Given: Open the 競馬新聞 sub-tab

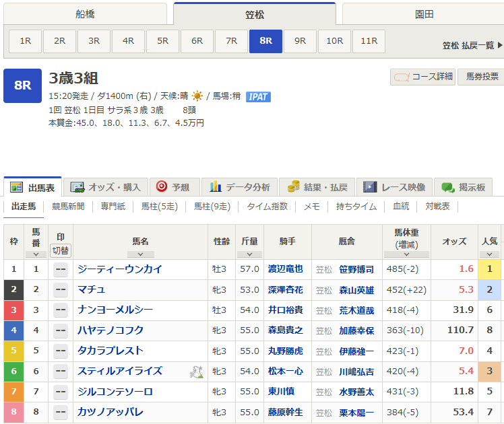Looking at the screenshot, I should [68, 207].
